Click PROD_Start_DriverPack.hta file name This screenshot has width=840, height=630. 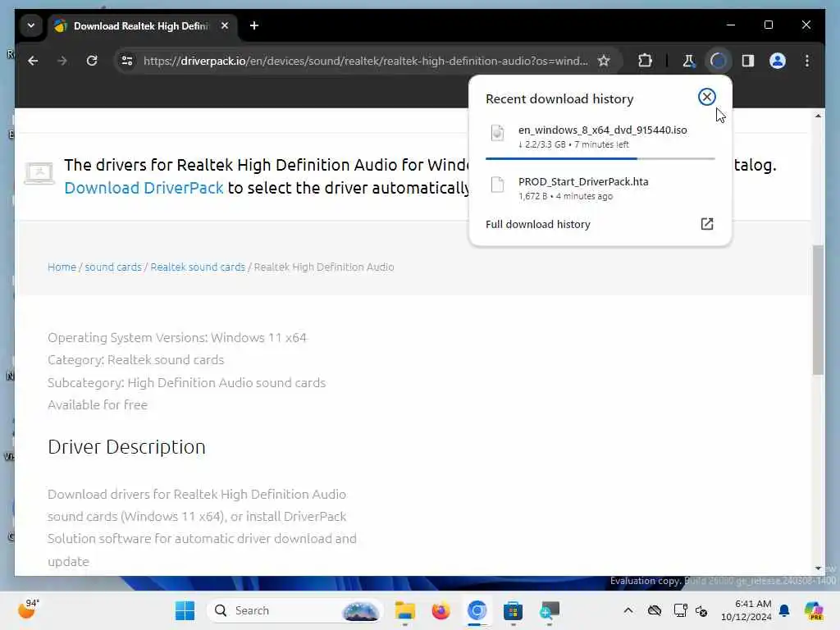coord(583,181)
